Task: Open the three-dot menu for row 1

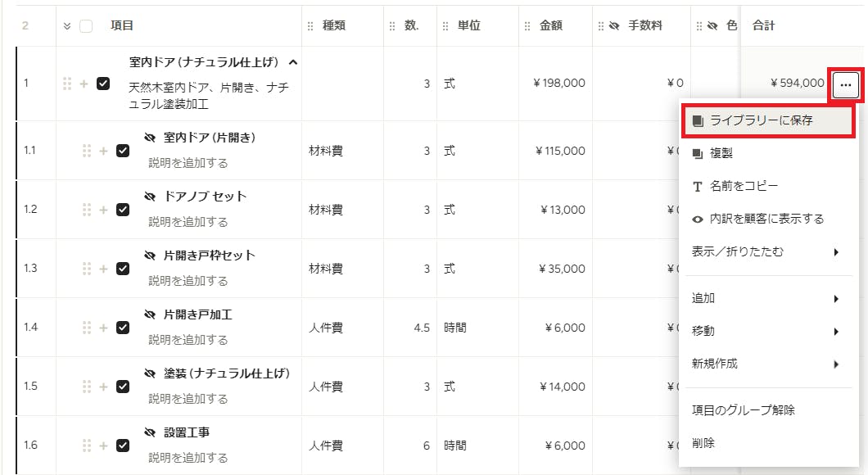Action: [845, 84]
